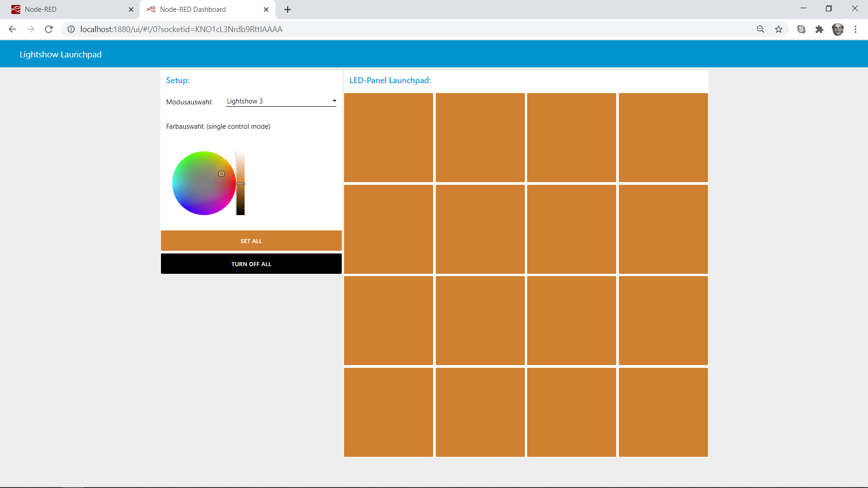This screenshot has width=868, height=488.
Task: Click the user profile avatar
Action: (x=838, y=29)
